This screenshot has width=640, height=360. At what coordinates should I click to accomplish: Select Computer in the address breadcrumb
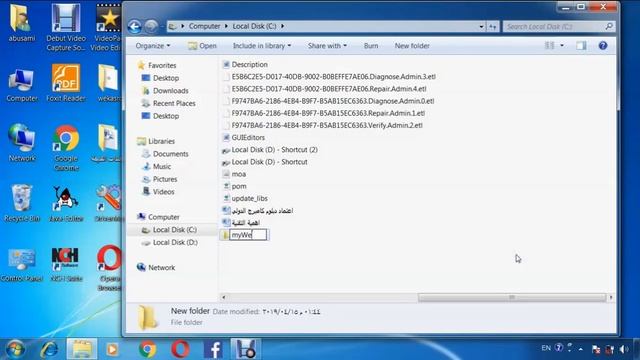tap(204, 26)
